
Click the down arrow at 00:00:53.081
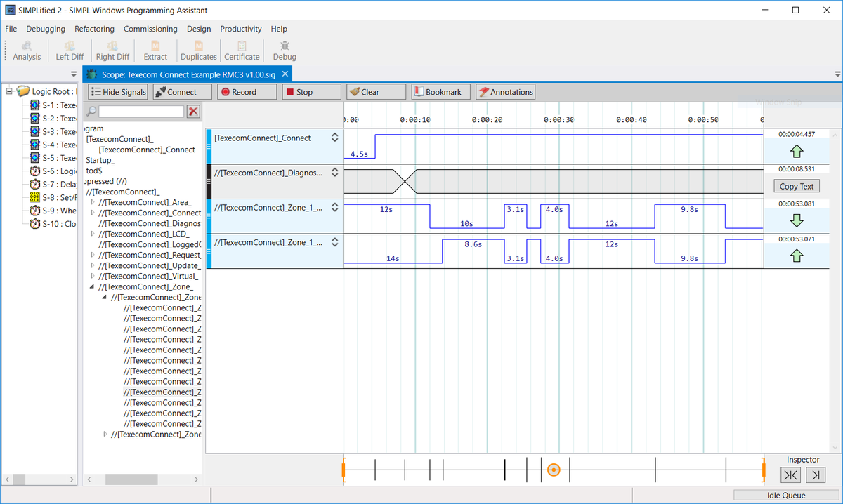click(x=796, y=220)
